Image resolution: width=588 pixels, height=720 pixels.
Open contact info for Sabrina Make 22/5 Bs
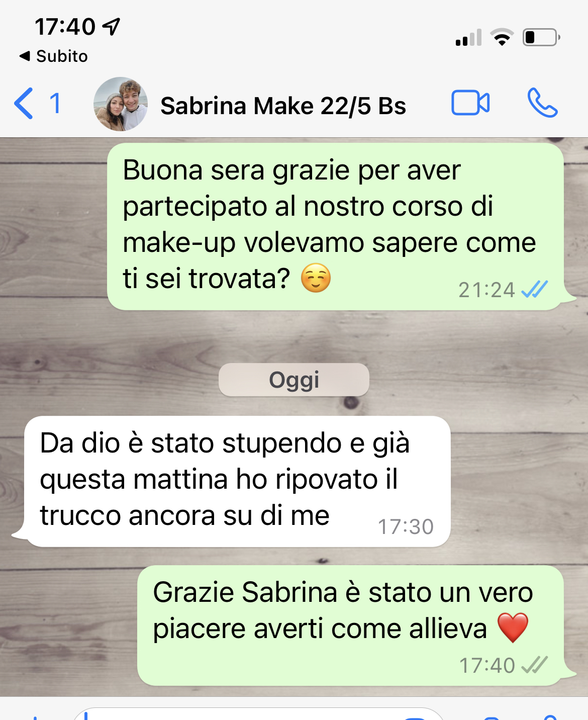pyautogui.click(x=283, y=106)
